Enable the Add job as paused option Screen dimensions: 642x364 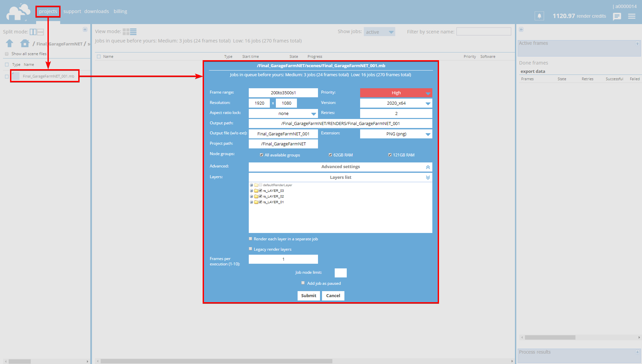point(303,283)
